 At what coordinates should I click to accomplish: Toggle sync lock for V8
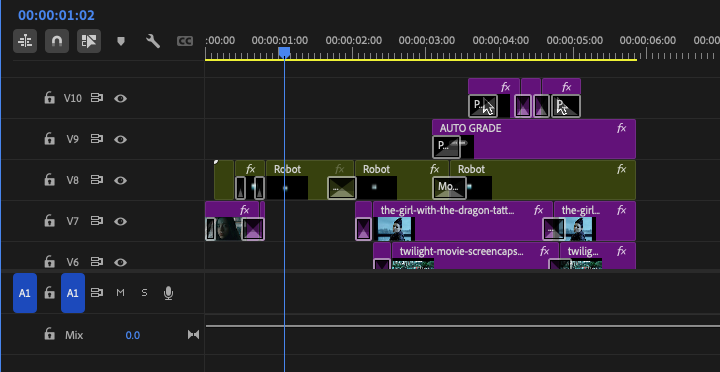[96, 180]
